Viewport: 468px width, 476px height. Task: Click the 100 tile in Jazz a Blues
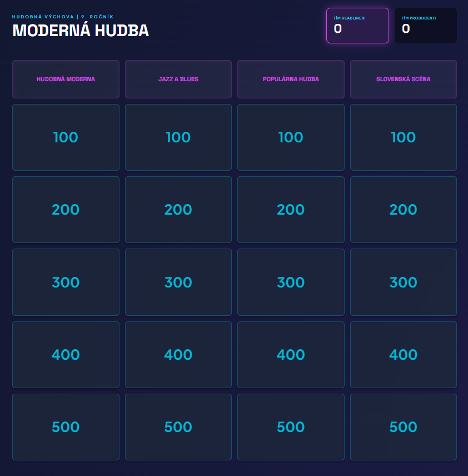[178, 137]
